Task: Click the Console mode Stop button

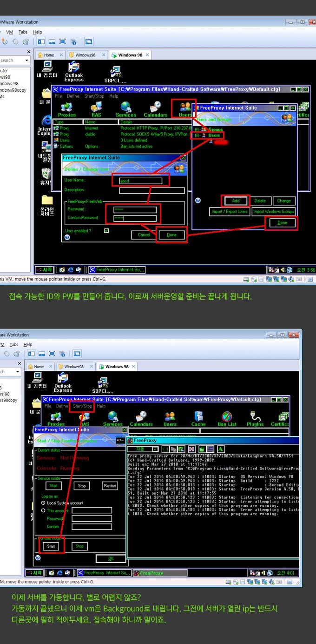Action: 79,546
